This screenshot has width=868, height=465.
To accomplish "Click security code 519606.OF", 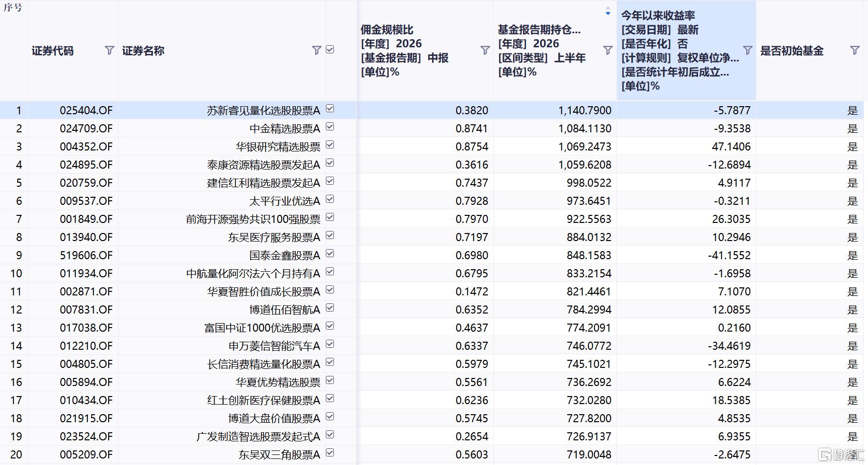I will 86,255.
